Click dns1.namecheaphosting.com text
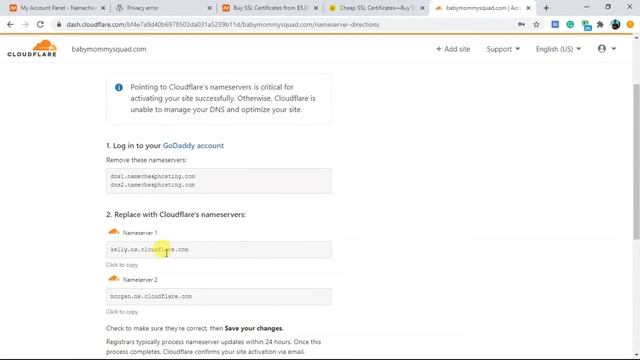This screenshot has height=360, width=640. [153, 176]
